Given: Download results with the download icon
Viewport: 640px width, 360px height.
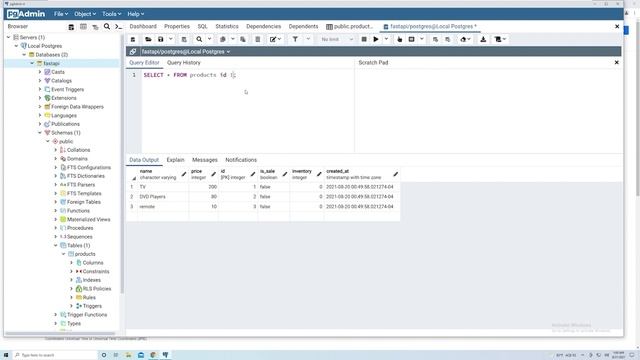Looking at the screenshot, I should [483, 39].
